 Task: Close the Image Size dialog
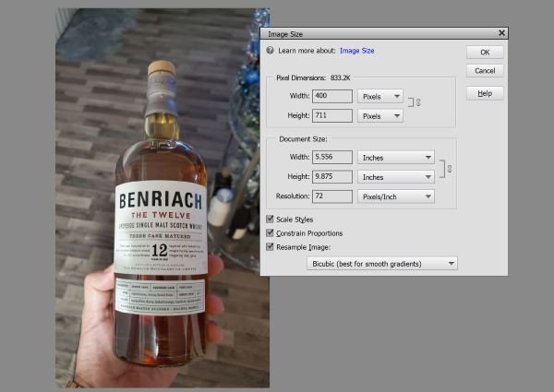click(x=501, y=33)
